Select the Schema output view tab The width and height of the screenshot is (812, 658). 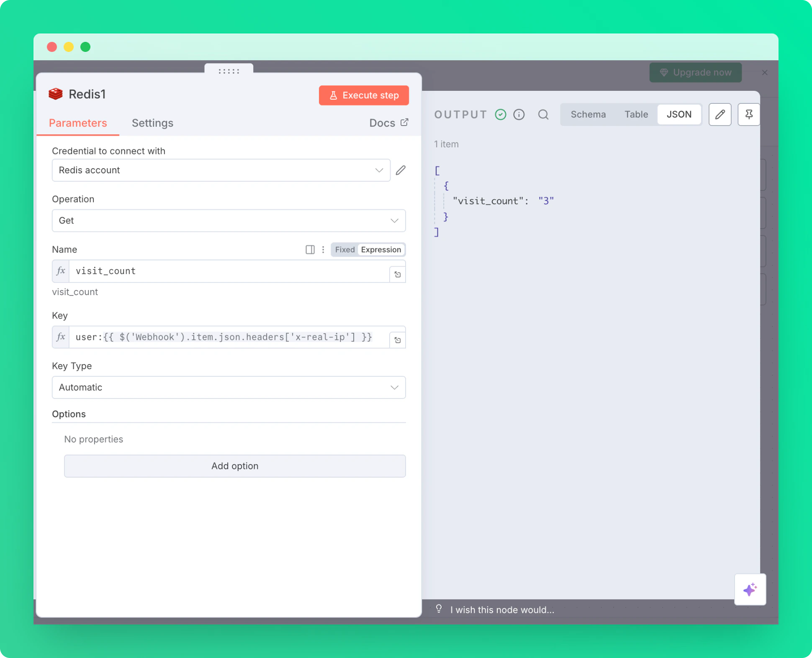[x=588, y=114]
